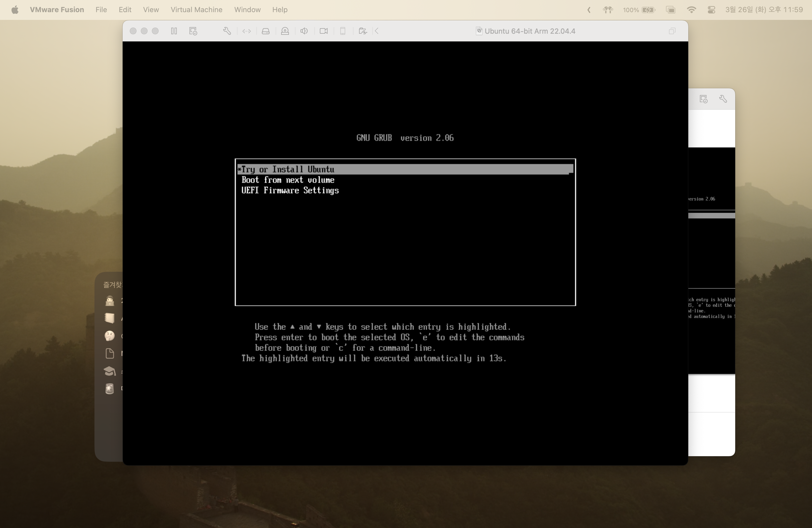Close the Ubuntu VM window with its close button
Image resolution: width=812 pixels, height=528 pixels.
tap(133, 31)
